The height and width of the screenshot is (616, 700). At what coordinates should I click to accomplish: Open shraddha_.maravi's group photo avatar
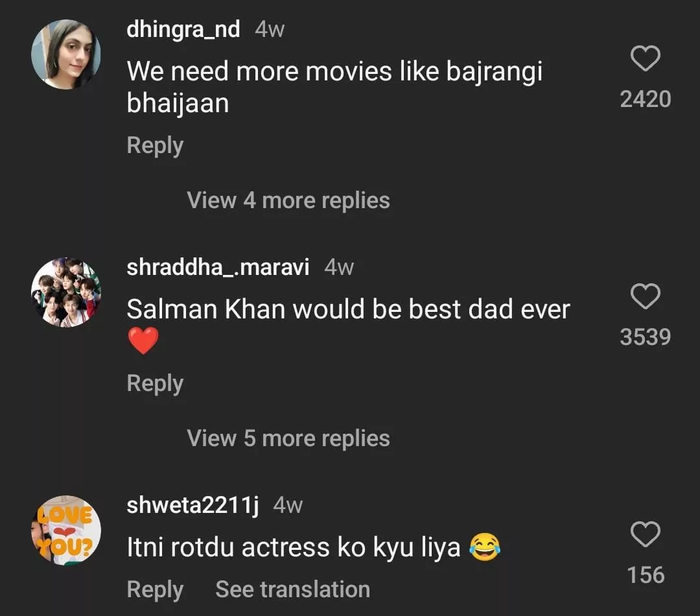click(65, 292)
